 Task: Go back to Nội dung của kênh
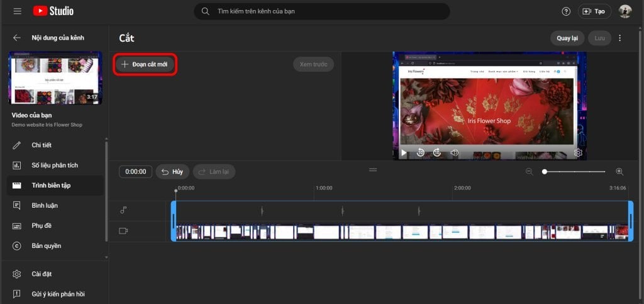(17, 38)
